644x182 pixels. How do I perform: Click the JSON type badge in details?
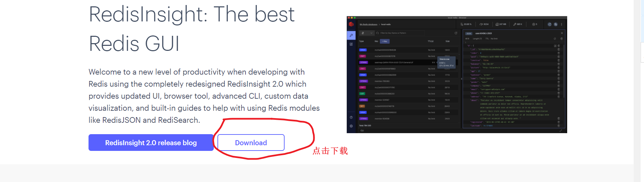[x=469, y=33]
